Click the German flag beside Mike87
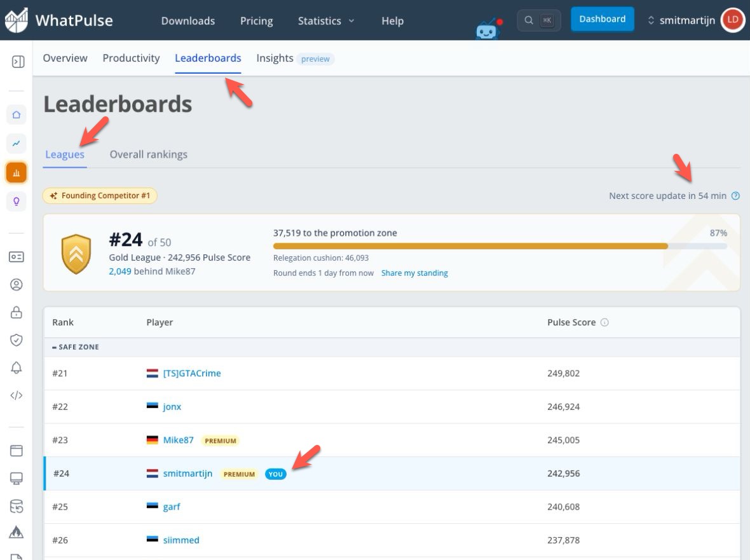This screenshot has width=750, height=560. 152,440
